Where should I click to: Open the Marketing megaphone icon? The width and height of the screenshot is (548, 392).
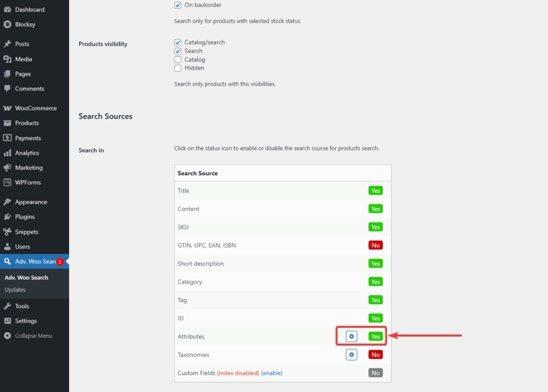click(9, 167)
